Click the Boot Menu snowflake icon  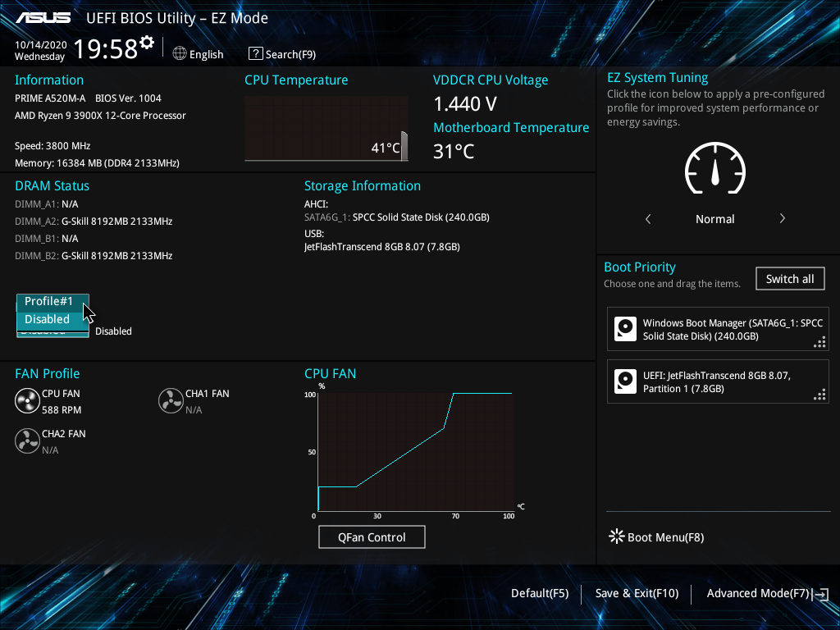[x=617, y=536]
